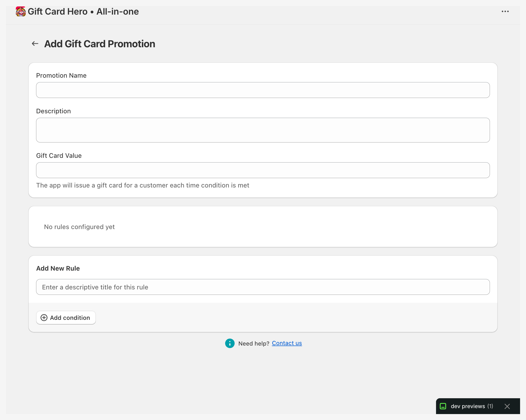Click the No rules configured yet message
526x420 pixels.
(79, 227)
